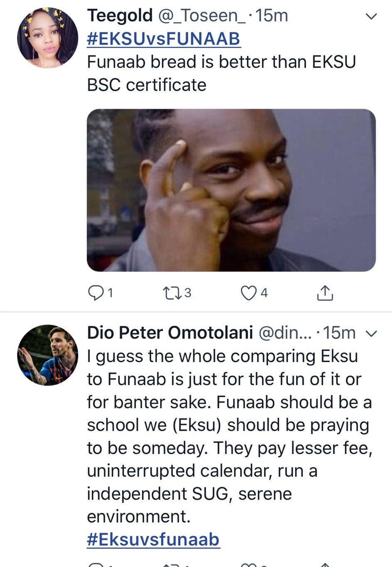View the thinking-man meme image fullscreen
The image size is (392, 567).
231,190
